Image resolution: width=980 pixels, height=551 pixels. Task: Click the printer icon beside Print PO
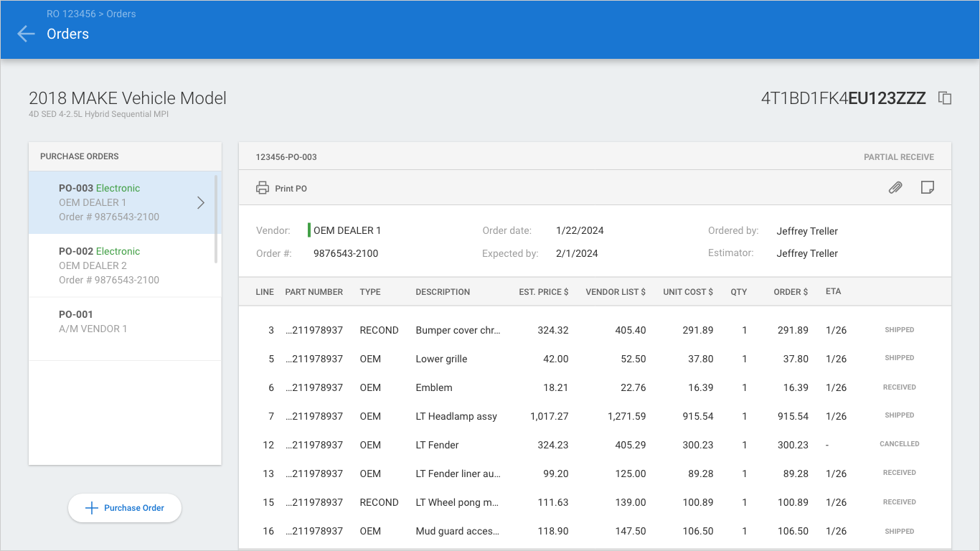[263, 188]
